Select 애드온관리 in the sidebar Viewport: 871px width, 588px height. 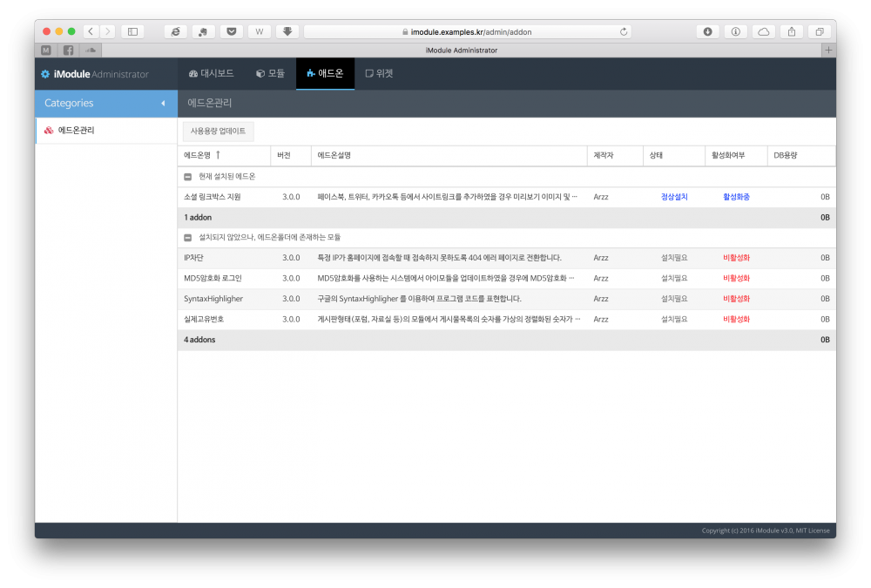(76, 131)
